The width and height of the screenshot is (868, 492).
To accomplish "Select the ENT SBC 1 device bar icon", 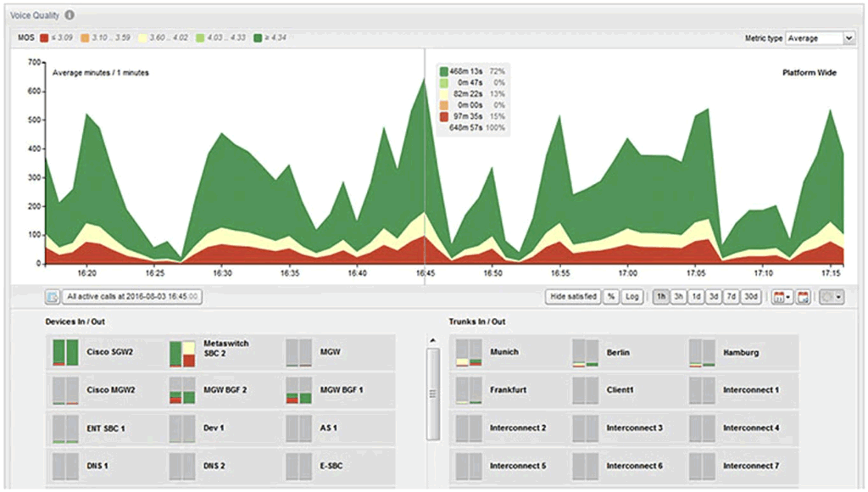I will (x=65, y=429).
